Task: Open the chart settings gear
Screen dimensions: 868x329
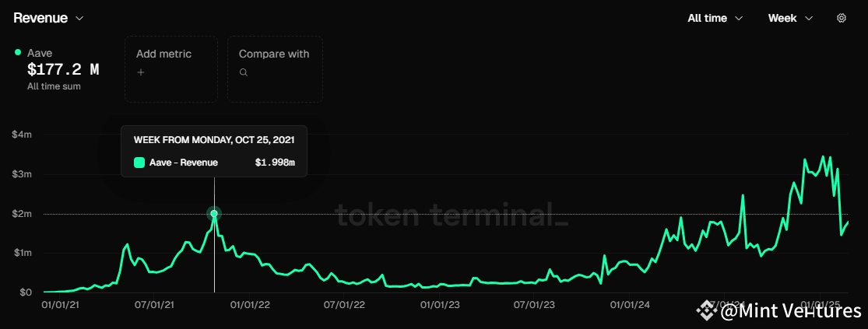Action: 841,18
